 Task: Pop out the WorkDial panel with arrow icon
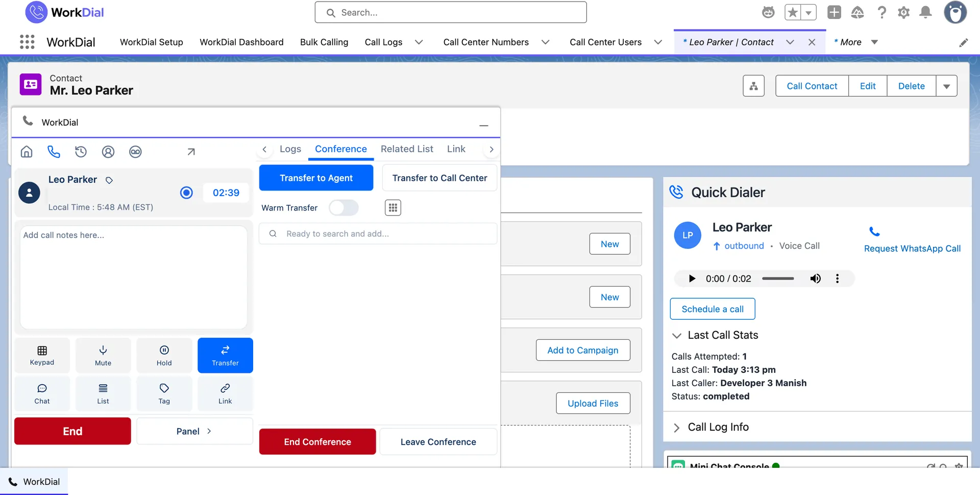click(x=191, y=152)
